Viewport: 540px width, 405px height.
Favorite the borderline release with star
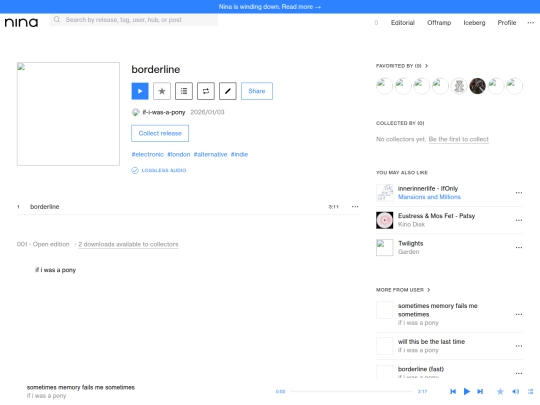pos(162,91)
